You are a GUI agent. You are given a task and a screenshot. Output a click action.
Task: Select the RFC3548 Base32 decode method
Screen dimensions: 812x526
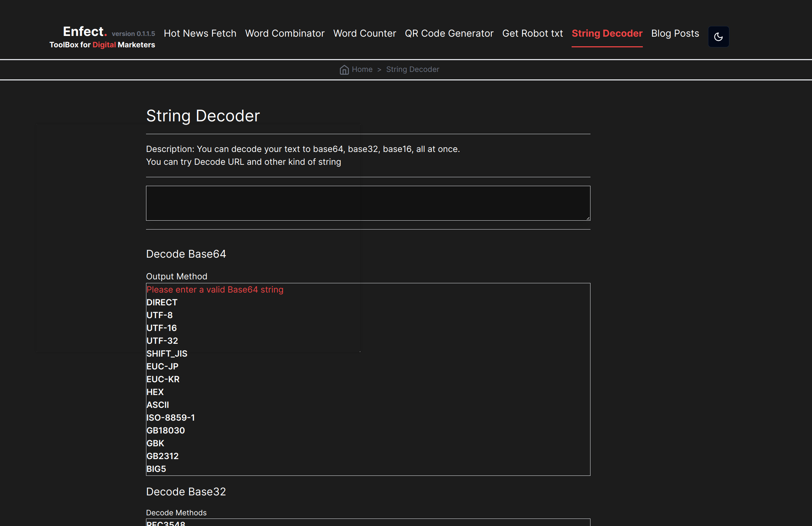click(x=165, y=522)
